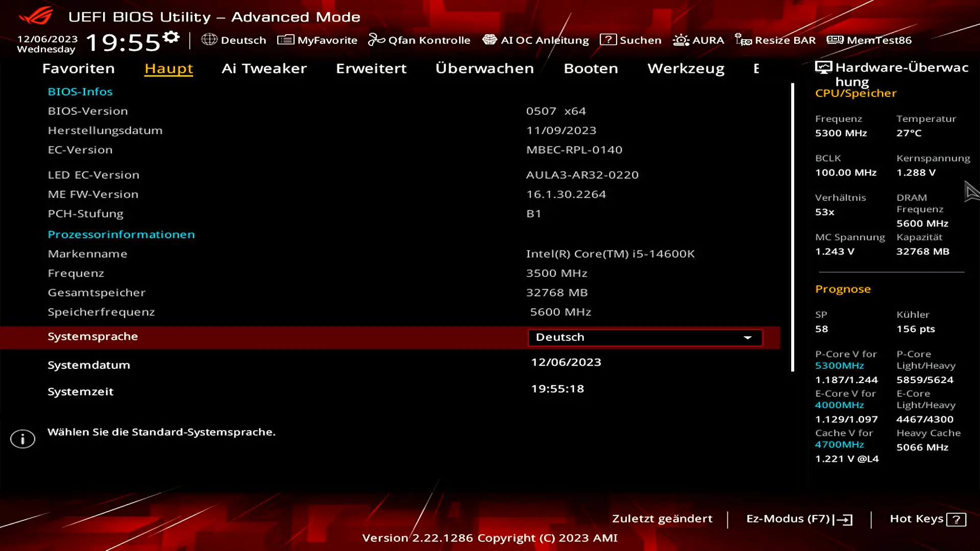Toggle the AURA lighting icon
This screenshot has height=551, width=980.
coord(680,40)
